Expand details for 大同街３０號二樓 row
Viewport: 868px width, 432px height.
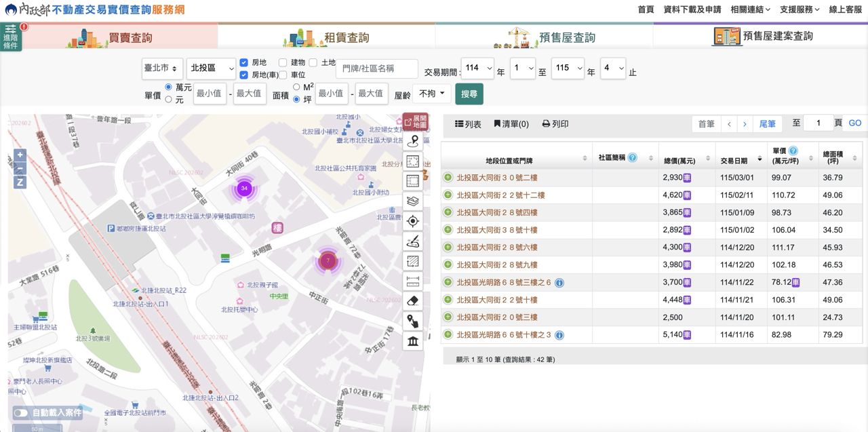(x=448, y=178)
